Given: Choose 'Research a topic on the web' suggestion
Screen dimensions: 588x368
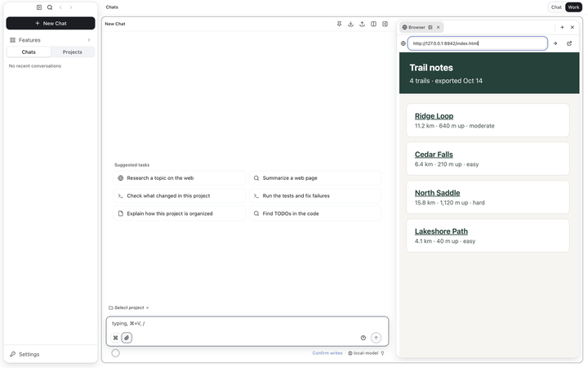Looking at the screenshot, I should point(179,178).
